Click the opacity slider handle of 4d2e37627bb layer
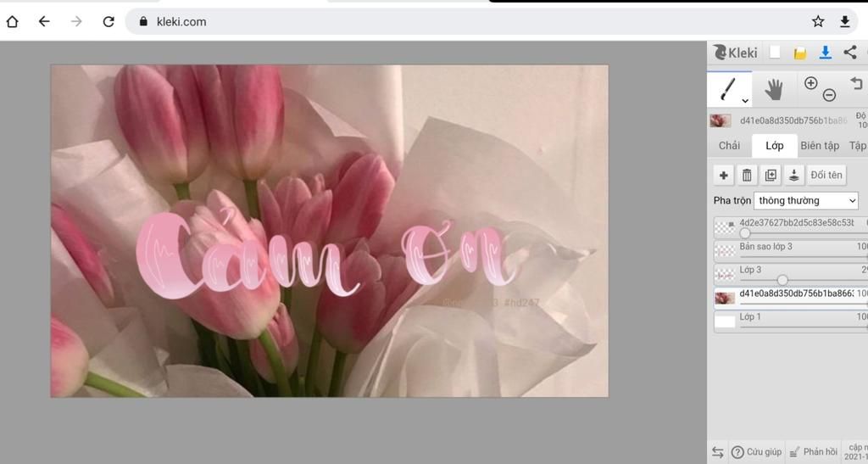Image resolution: width=868 pixels, height=464 pixels. [745, 233]
